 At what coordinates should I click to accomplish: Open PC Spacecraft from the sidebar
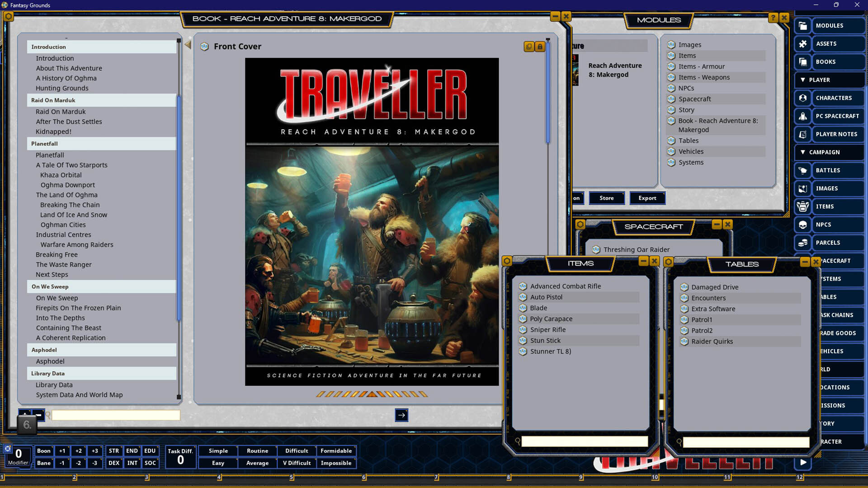(838, 116)
